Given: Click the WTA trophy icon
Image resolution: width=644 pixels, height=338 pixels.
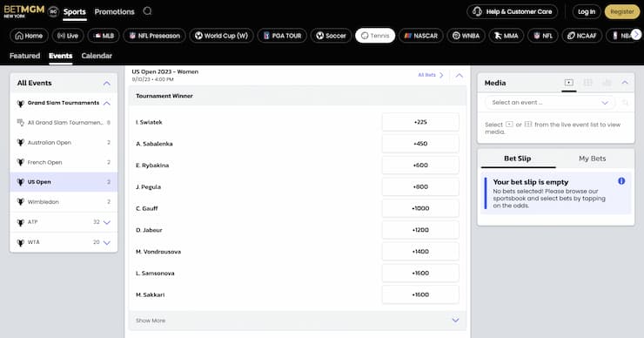Looking at the screenshot, I should (20, 242).
